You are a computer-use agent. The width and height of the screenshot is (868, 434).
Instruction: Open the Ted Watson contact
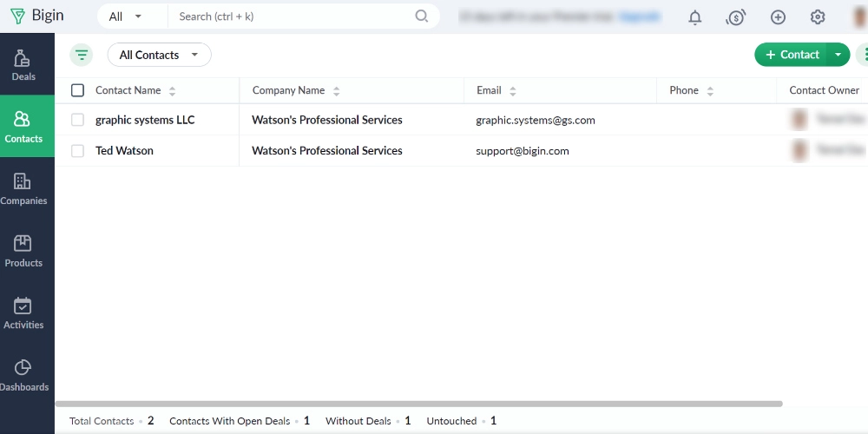(124, 150)
